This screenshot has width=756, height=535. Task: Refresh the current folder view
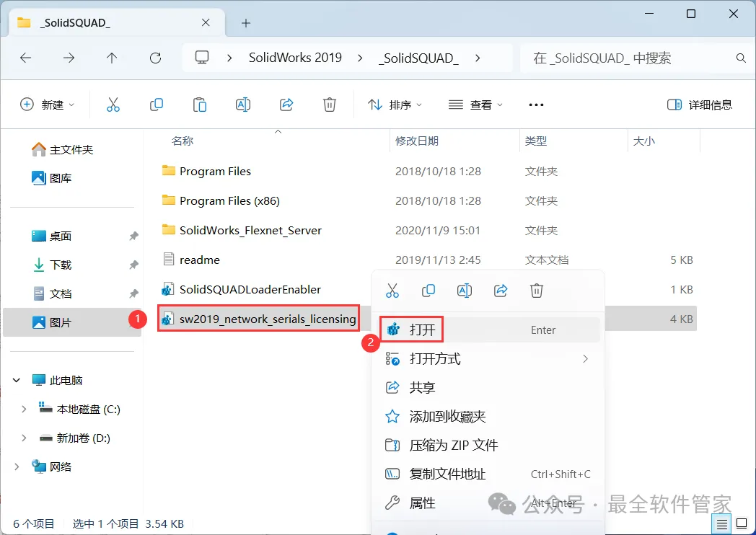(155, 58)
